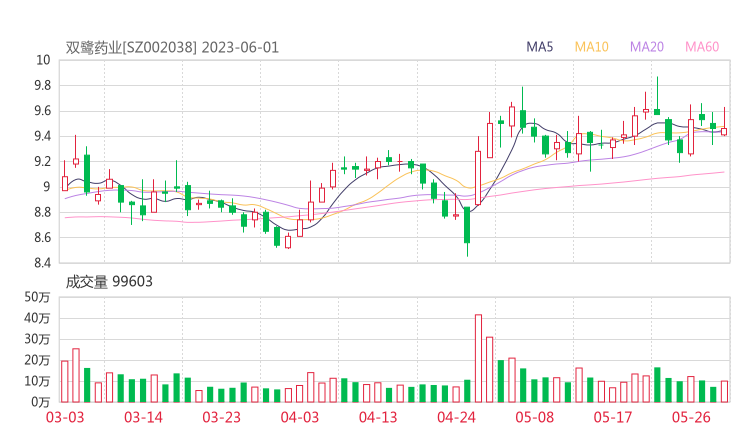Click the price axis label 9.4

pyautogui.click(x=42, y=136)
